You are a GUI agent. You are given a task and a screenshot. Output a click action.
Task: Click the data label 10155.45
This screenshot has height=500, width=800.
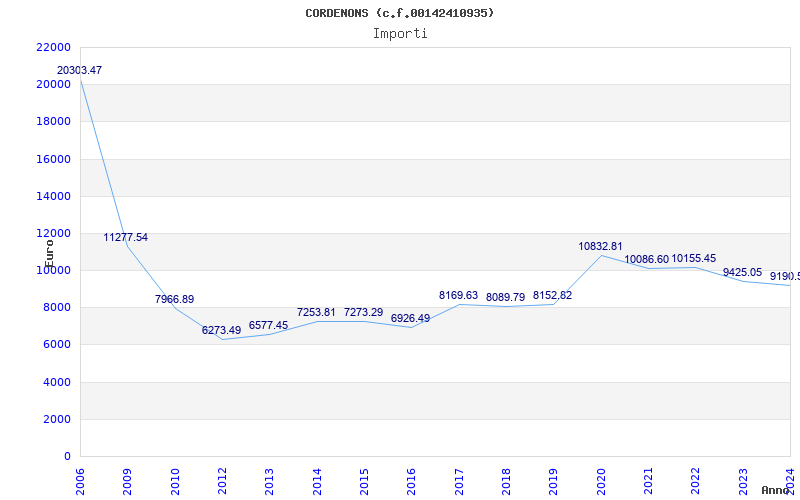pos(693,259)
